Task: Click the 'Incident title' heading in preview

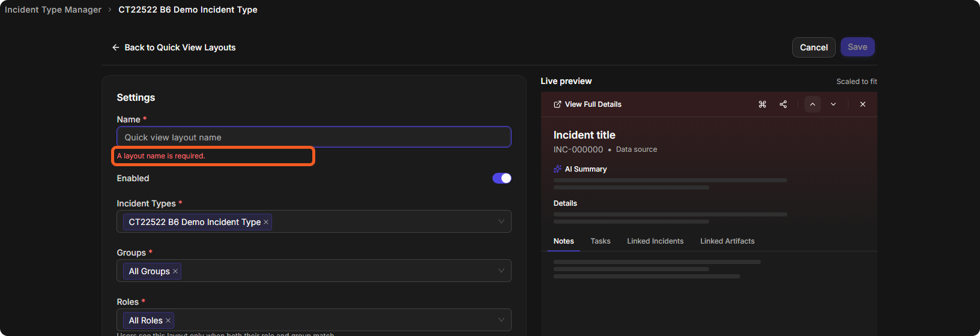Action: pos(584,135)
